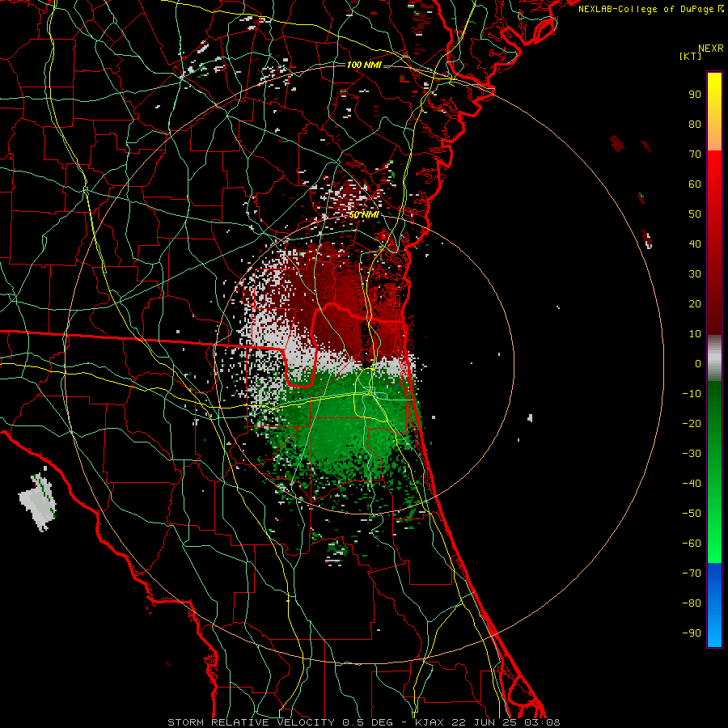Select the 100 NMI range ring label
This screenshot has width=728, height=728.
pos(364,65)
